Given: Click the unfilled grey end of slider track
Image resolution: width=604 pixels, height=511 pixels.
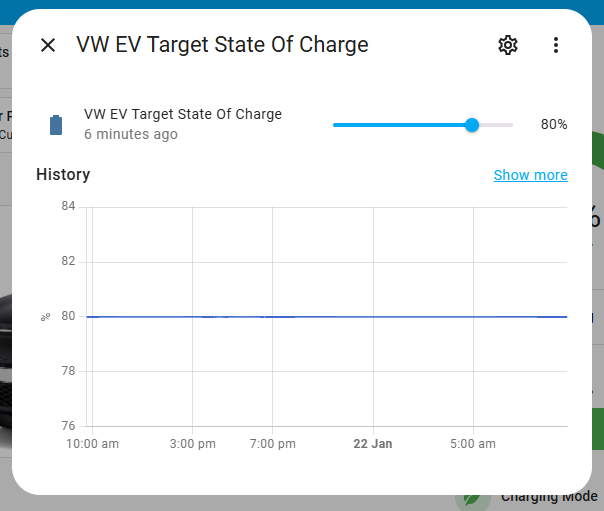Looking at the screenshot, I should pyautogui.click(x=497, y=125).
